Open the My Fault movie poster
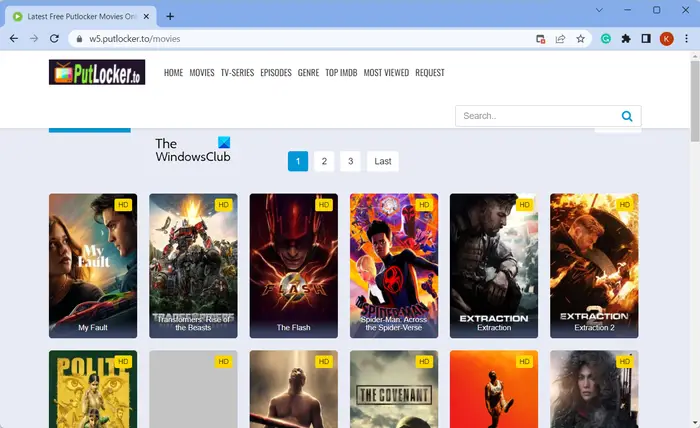 pos(93,266)
